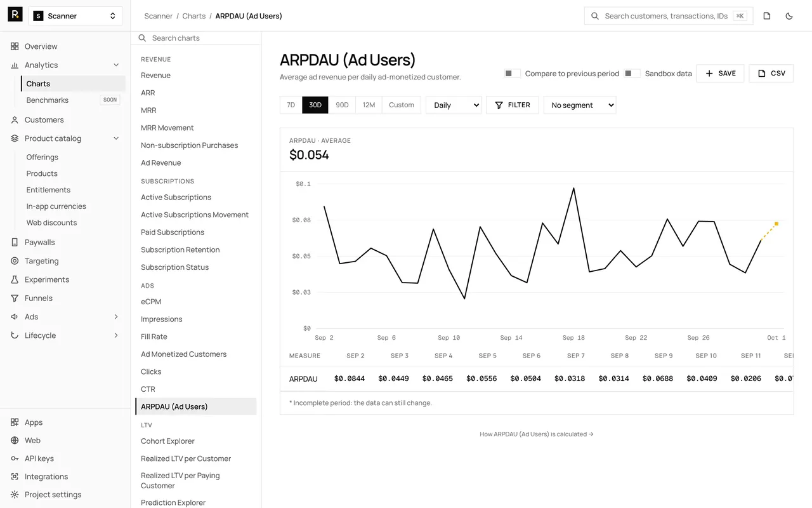The width and height of the screenshot is (812, 508).
Task: Click the Search charts input field
Action: click(197, 38)
